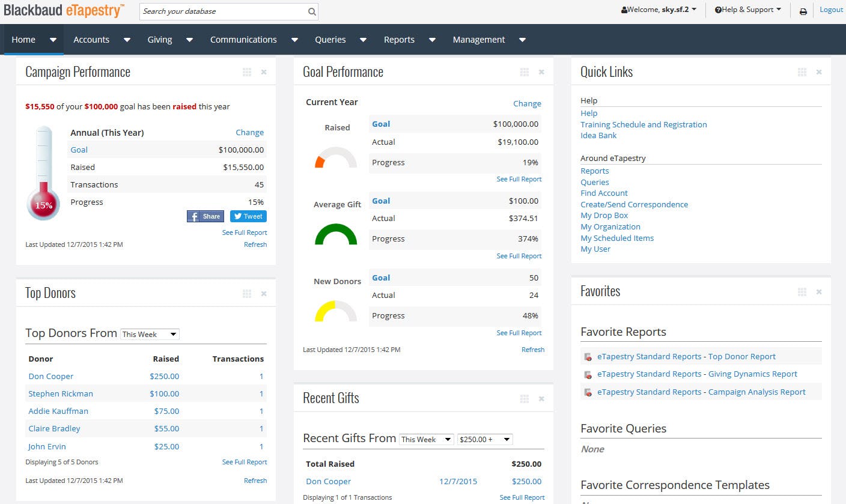The height and width of the screenshot is (504, 846).
Task: Click the Recent Gifts tile grid icon
Action: 525,399
